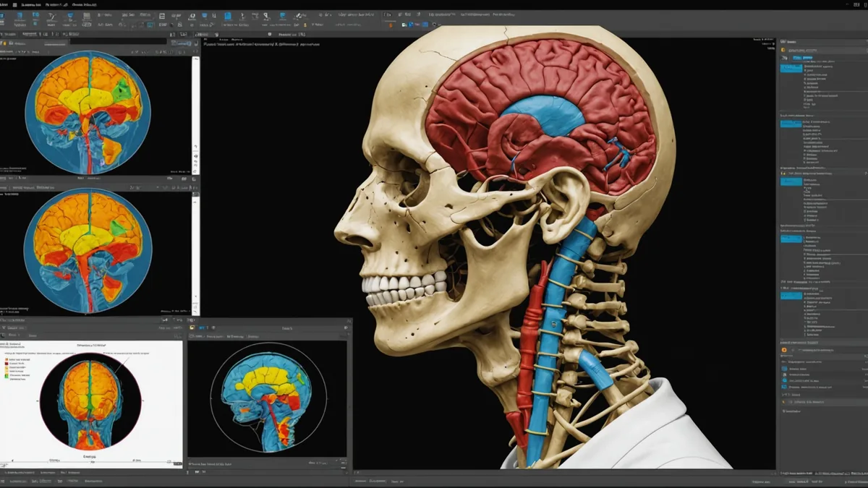Click the orange icon in the lower right panel
The height and width of the screenshot is (488, 868).
[x=785, y=350]
